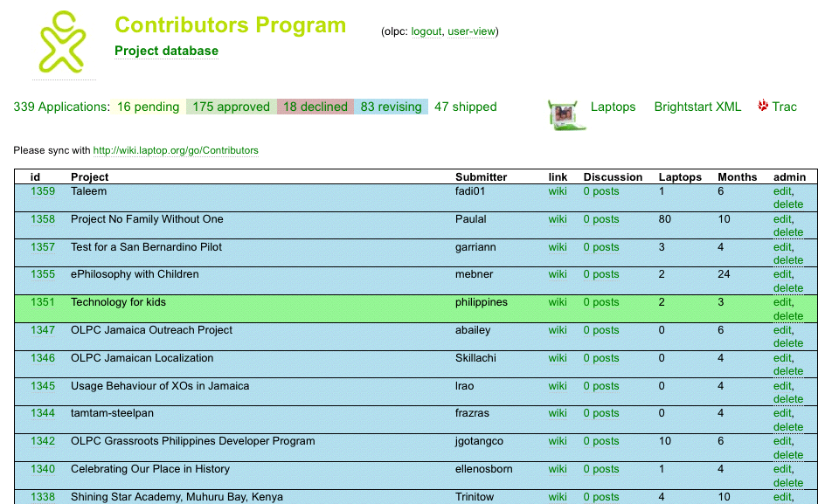View the 47 shipped applications
832x504 pixels.
click(x=465, y=107)
